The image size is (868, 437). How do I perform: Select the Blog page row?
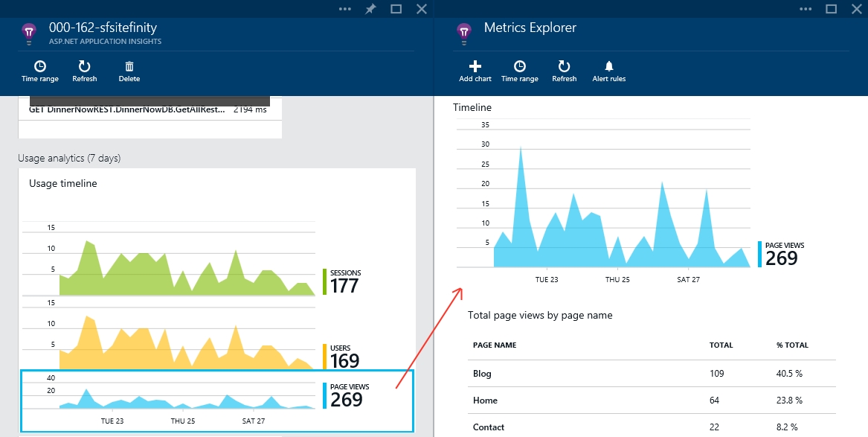coord(652,374)
